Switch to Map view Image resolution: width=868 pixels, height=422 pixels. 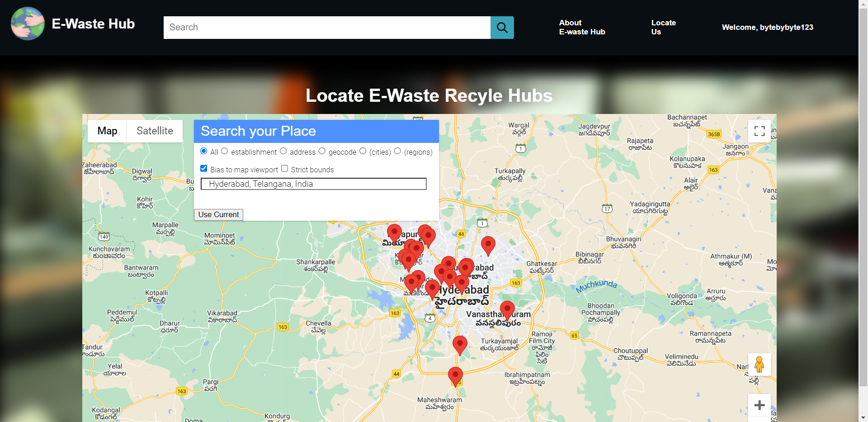point(107,131)
